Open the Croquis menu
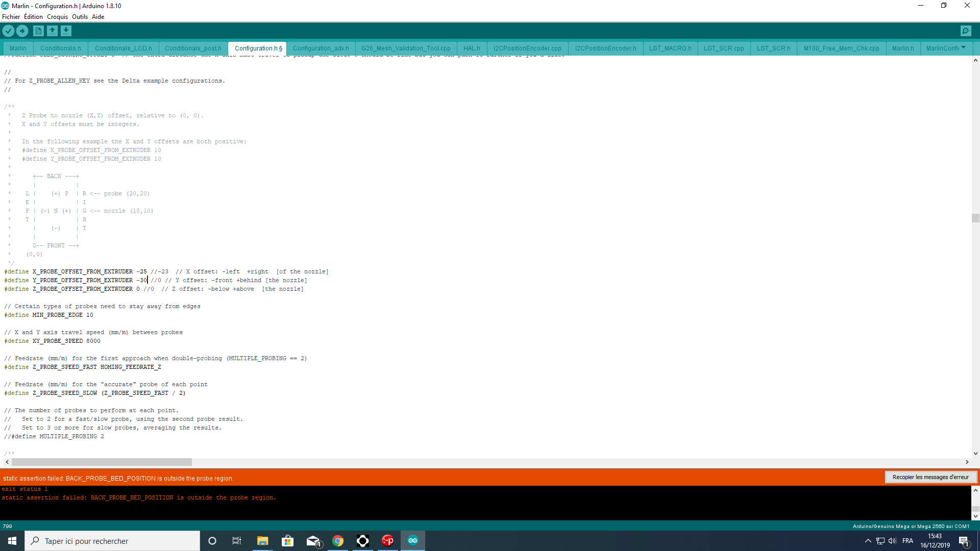Screen dimensions: 980x551 [x=57, y=17]
